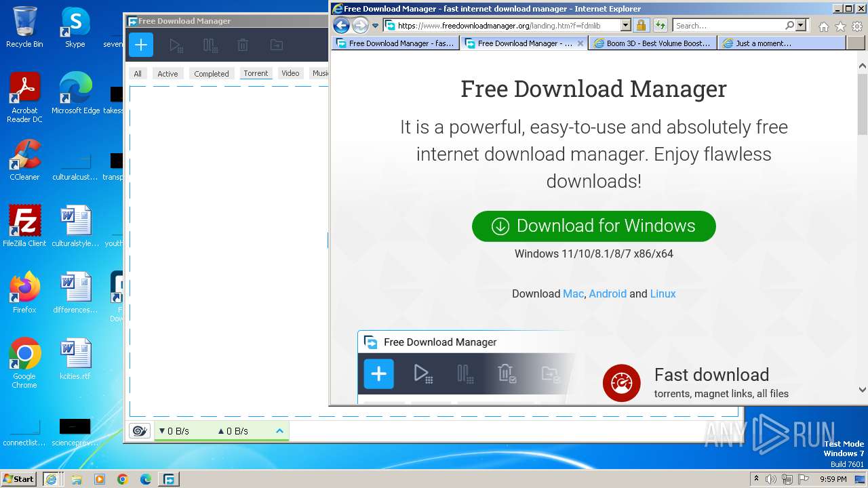Open Favorites star icon in Internet Explorer

[840, 26]
